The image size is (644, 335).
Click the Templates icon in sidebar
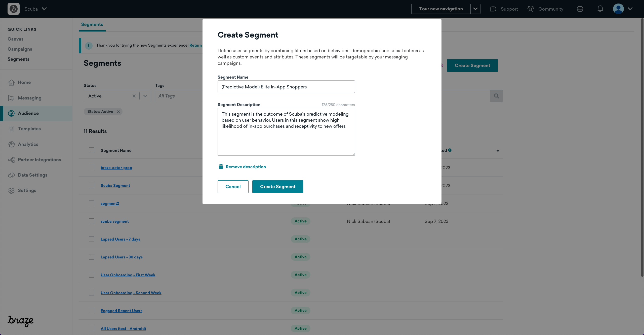point(12,129)
